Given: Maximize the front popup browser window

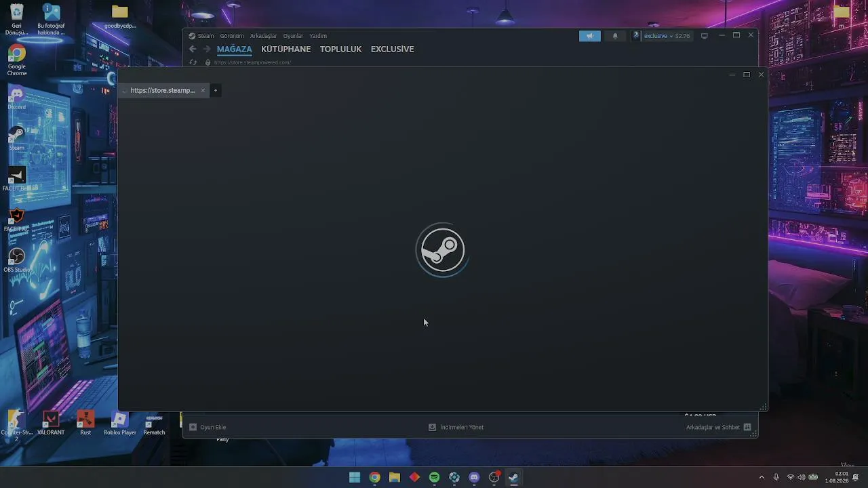Looking at the screenshot, I should pos(747,75).
